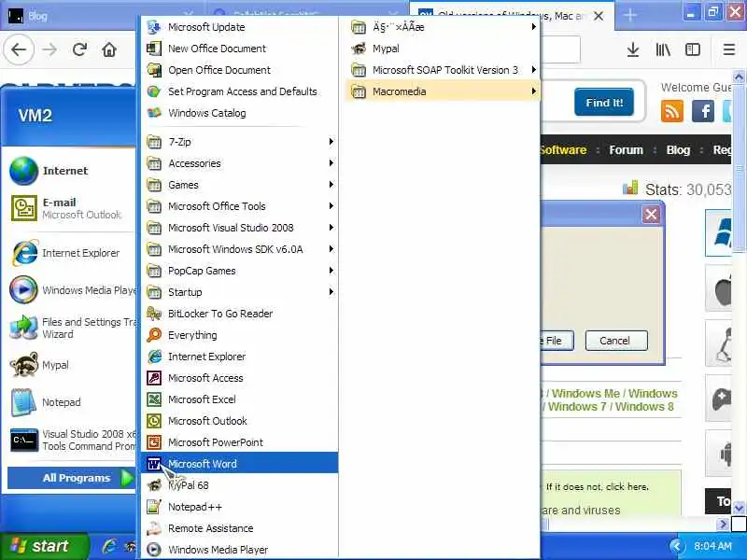Expand the Startup folder
Viewport: 747px width, 560px height.
point(240,292)
